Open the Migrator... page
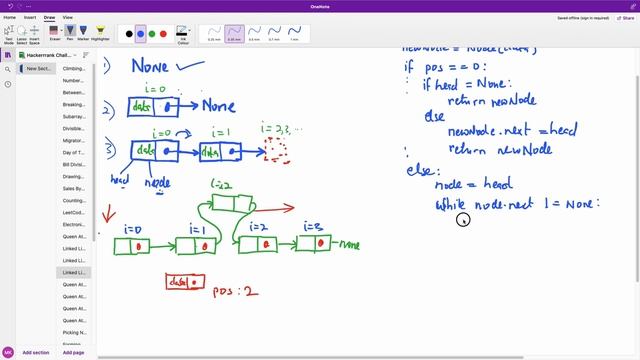Screen dimensions: 640x360 [x=74, y=140]
